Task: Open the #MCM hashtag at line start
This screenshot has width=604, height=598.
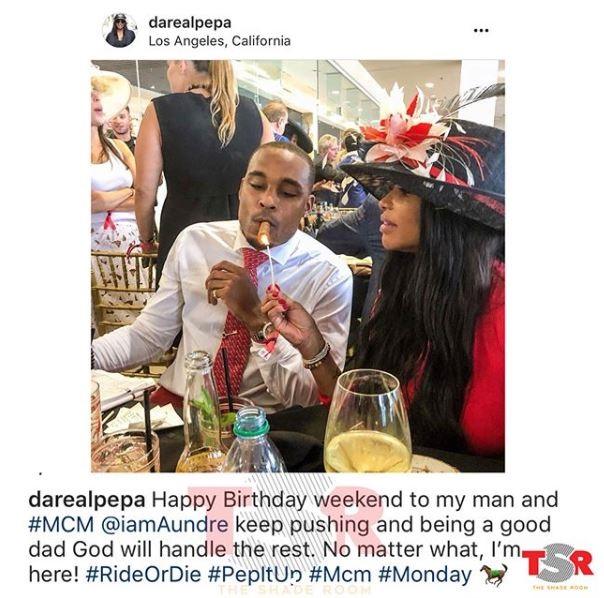Action: [x=61, y=524]
